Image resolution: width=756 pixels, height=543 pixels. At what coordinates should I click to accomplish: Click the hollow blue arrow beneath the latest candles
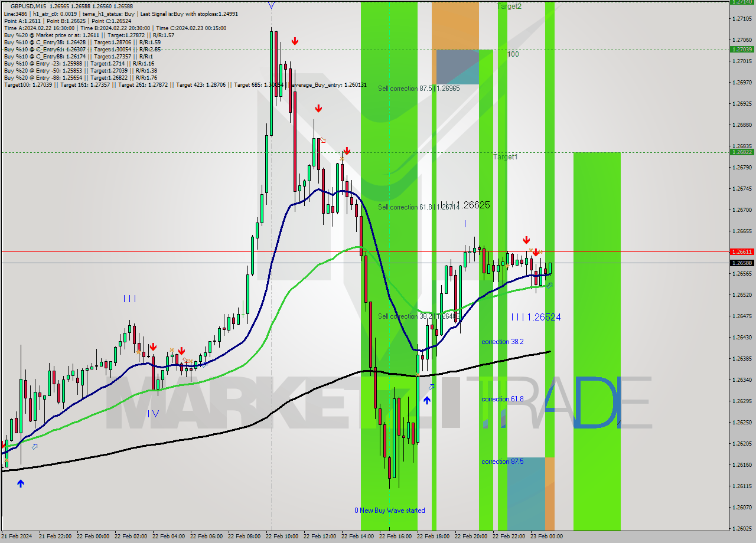point(550,286)
